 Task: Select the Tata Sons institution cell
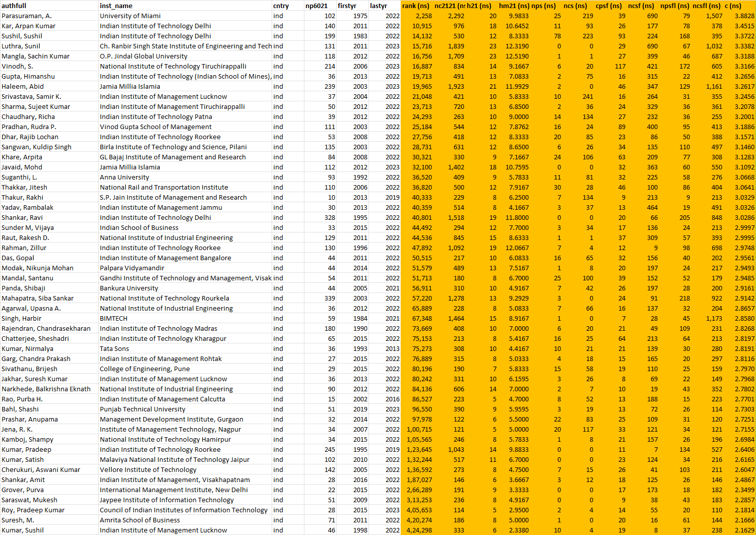click(114, 348)
